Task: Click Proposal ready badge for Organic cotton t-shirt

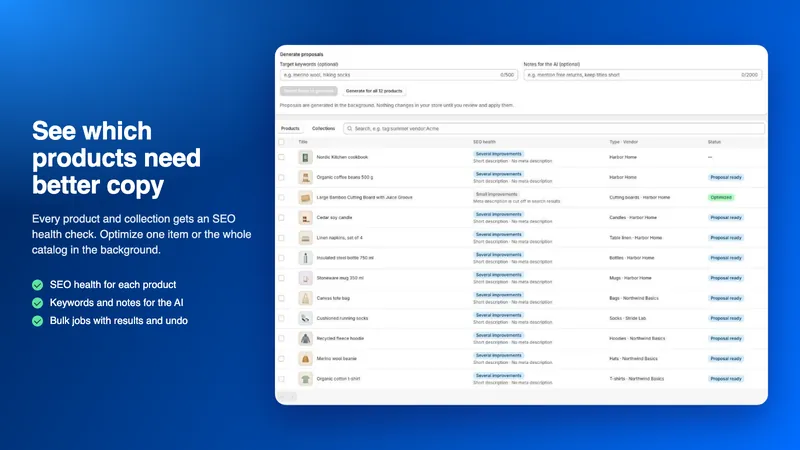Action: (726, 379)
